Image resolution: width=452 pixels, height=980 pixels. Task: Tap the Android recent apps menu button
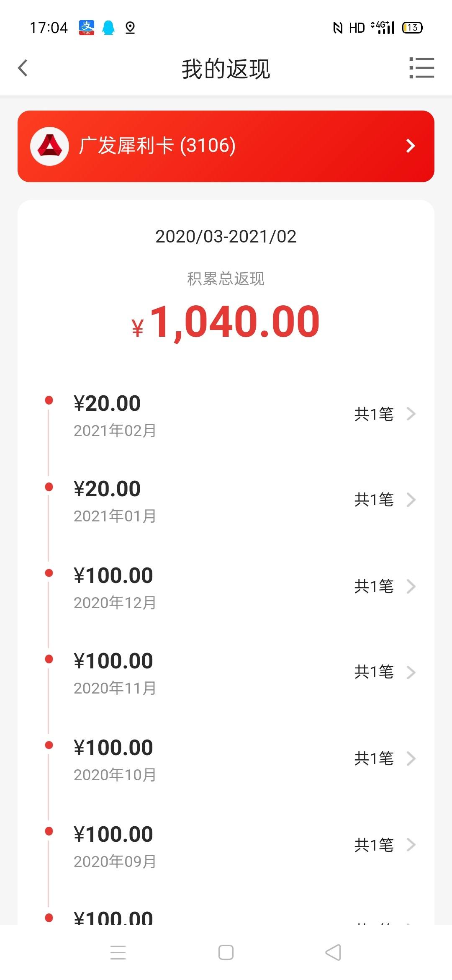[118, 952]
